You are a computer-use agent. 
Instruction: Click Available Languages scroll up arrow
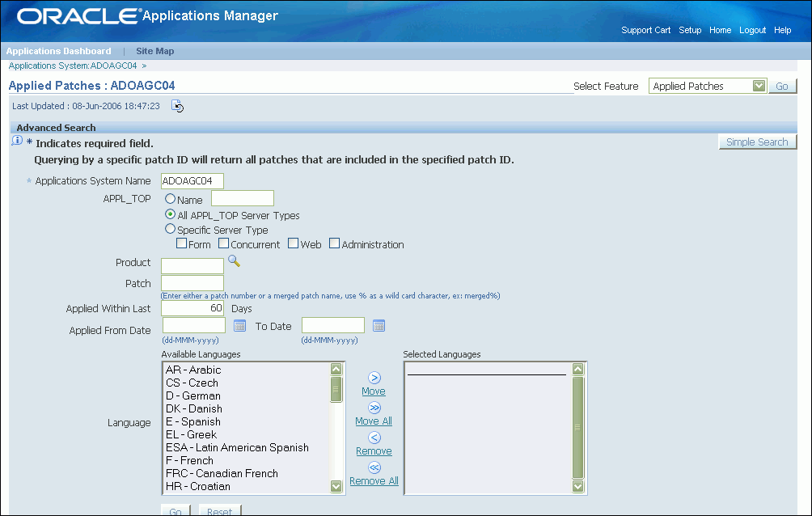tap(336, 370)
